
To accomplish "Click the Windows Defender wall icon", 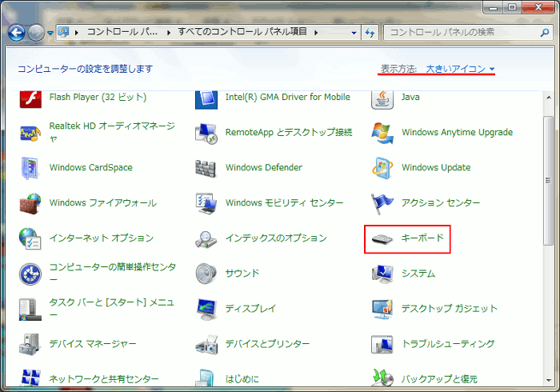I will tap(206, 168).
